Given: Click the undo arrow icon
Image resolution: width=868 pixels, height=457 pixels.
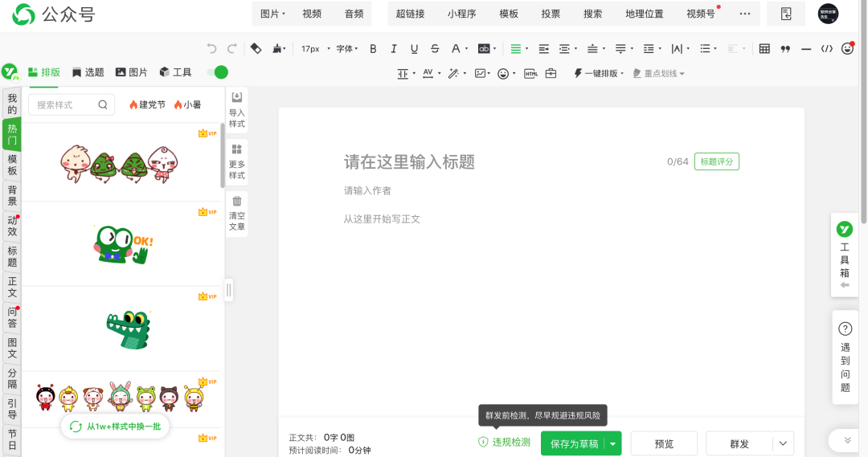Looking at the screenshot, I should coord(211,49).
